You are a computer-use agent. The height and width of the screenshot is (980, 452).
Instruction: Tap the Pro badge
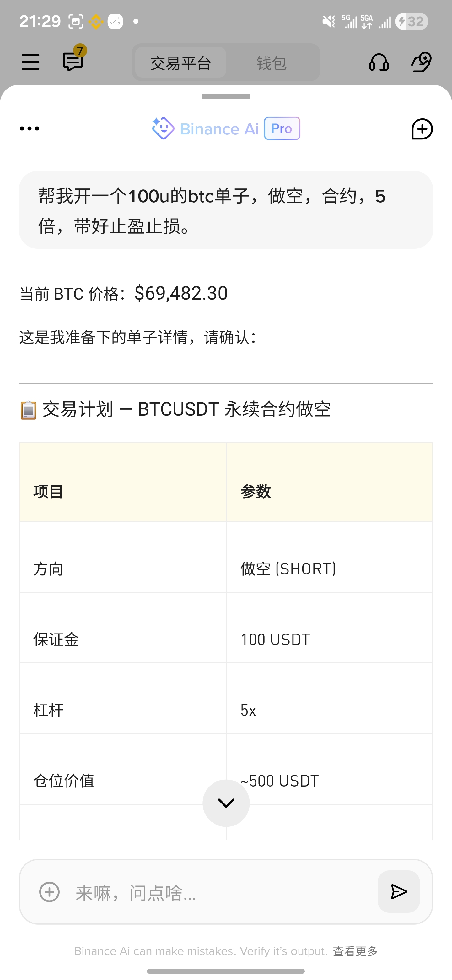point(282,128)
